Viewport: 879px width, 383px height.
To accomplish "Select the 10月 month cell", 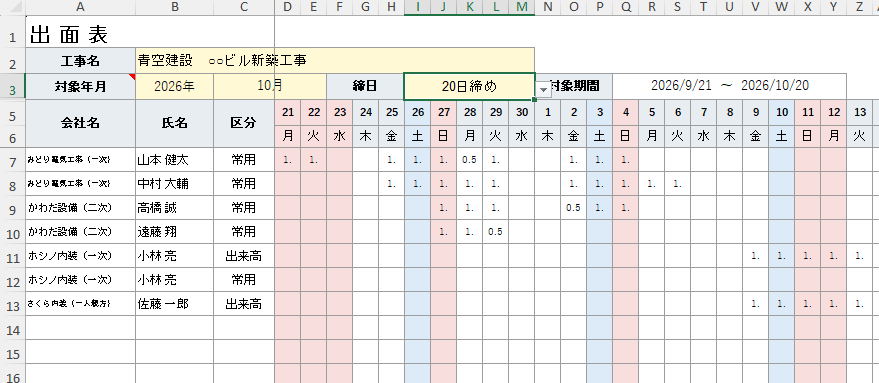I will (x=270, y=86).
